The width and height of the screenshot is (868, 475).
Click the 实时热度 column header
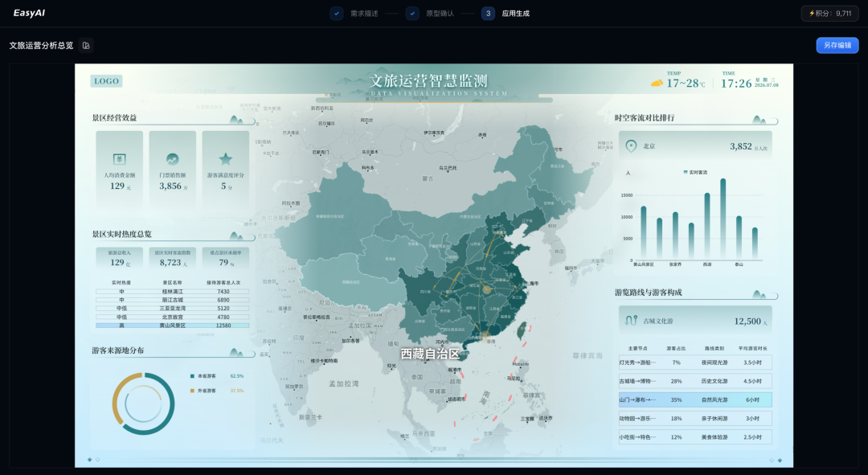[121, 282]
